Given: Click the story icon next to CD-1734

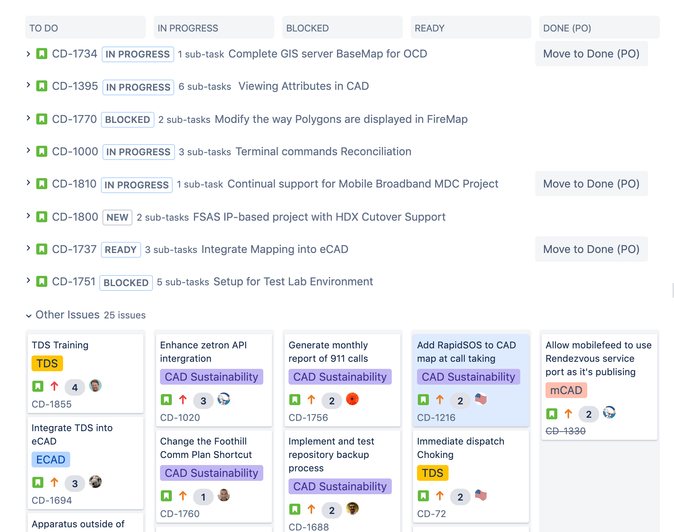Looking at the screenshot, I should coord(42,54).
